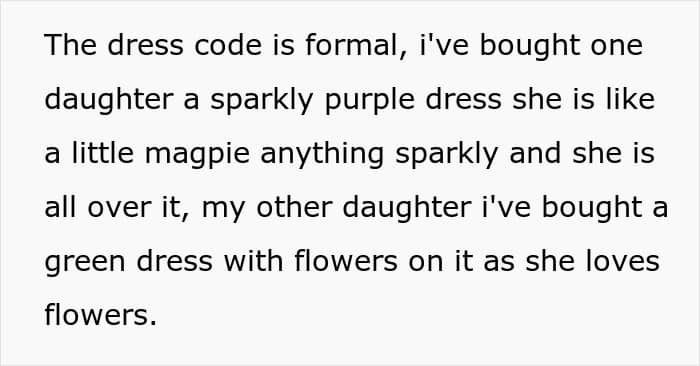The height and width of the screenshot is (366, 700).
Task: Click the word "other" in fourth line
Action: (294, 208)
